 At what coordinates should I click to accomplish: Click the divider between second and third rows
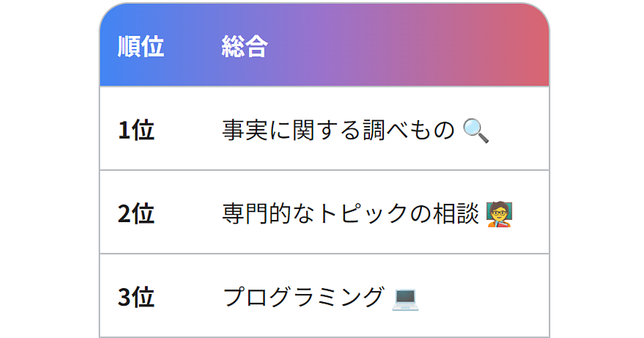pos(325,254)
